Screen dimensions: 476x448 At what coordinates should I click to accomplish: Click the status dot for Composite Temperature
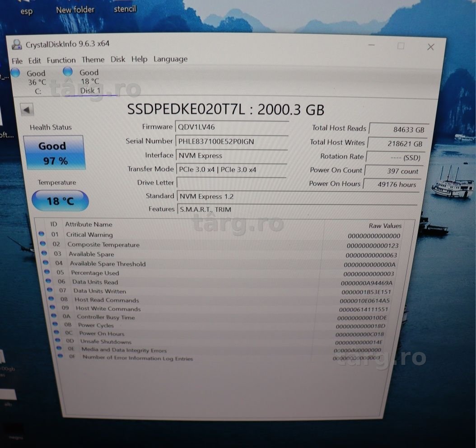point(43,243)
